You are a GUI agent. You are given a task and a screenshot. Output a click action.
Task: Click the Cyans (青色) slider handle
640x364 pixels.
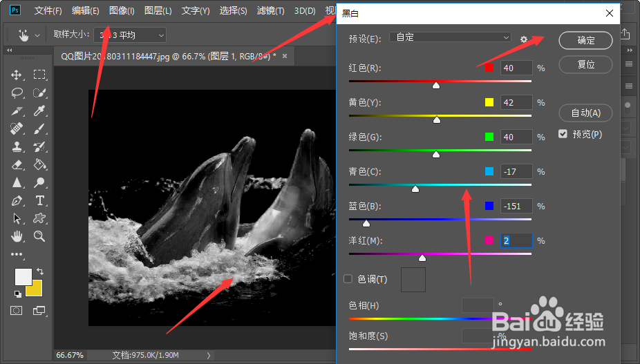click(415, 189)
